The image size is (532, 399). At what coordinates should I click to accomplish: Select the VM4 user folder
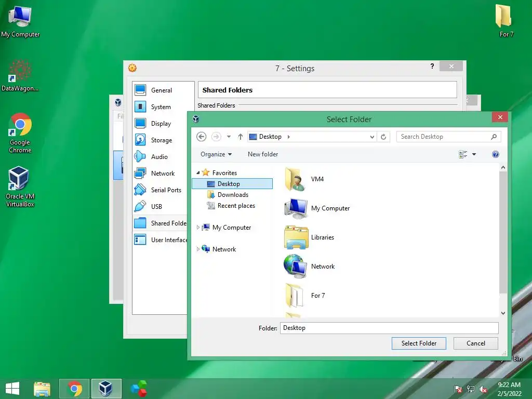pos(304,179)
